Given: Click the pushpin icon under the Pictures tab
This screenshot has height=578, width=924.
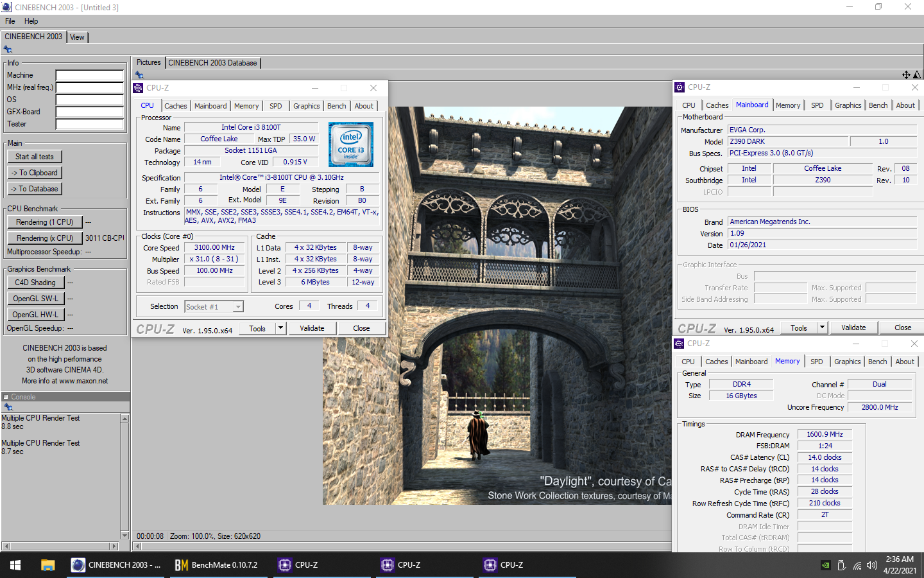Looking at the screenshot, I should coord(139,75).
